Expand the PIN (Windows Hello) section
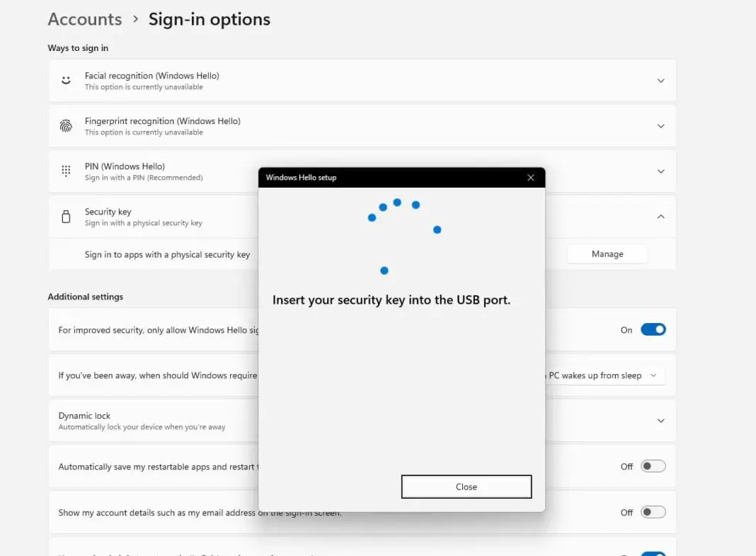Image resolution: width=756 pixels, height=556 pixels. (x=660, y=171)
